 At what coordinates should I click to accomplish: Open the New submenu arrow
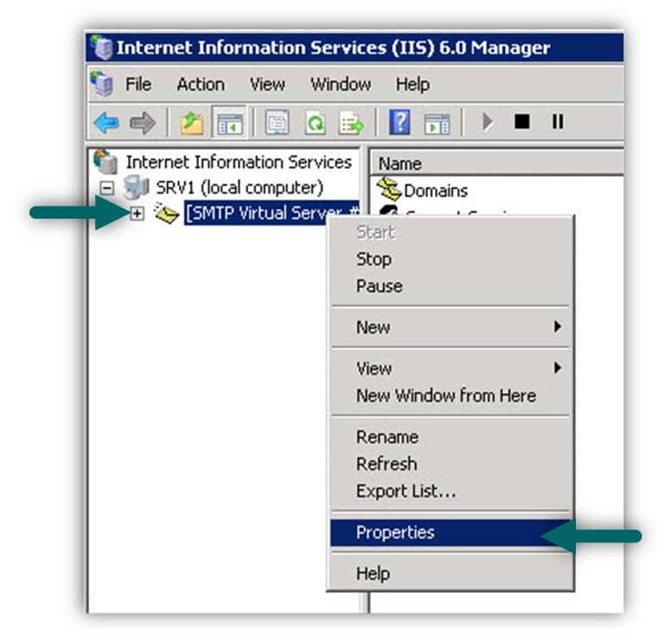click(x=557, y=327)
